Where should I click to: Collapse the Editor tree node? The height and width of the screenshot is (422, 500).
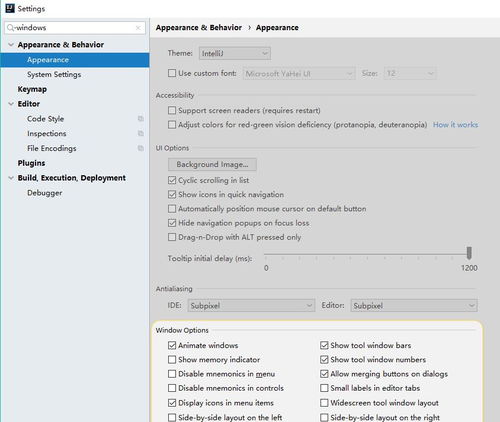point(11,104)
